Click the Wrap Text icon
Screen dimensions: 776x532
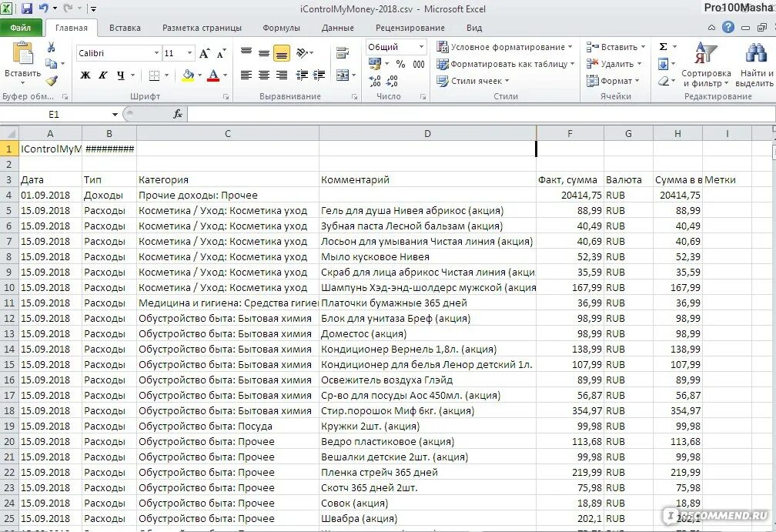[343, 53]
